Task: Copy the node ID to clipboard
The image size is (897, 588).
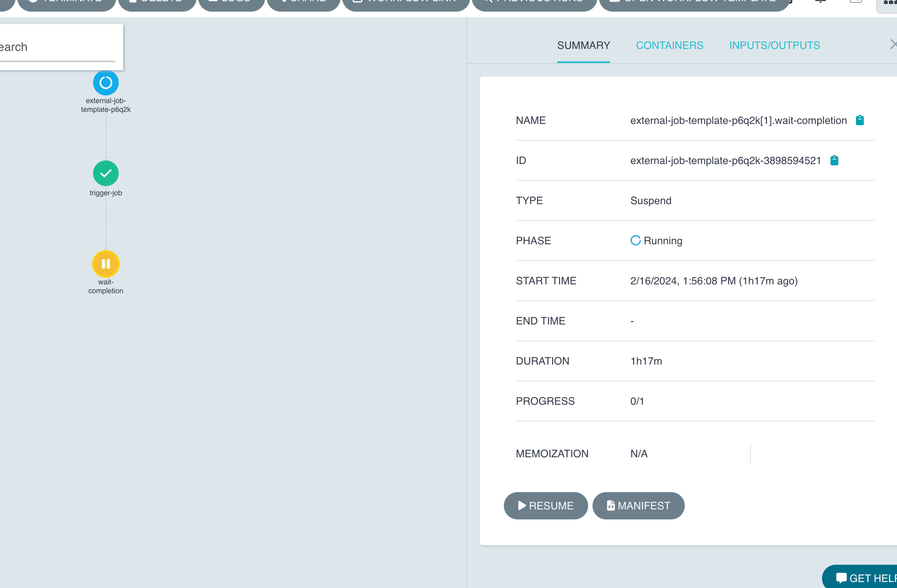Action: (834, 160)
